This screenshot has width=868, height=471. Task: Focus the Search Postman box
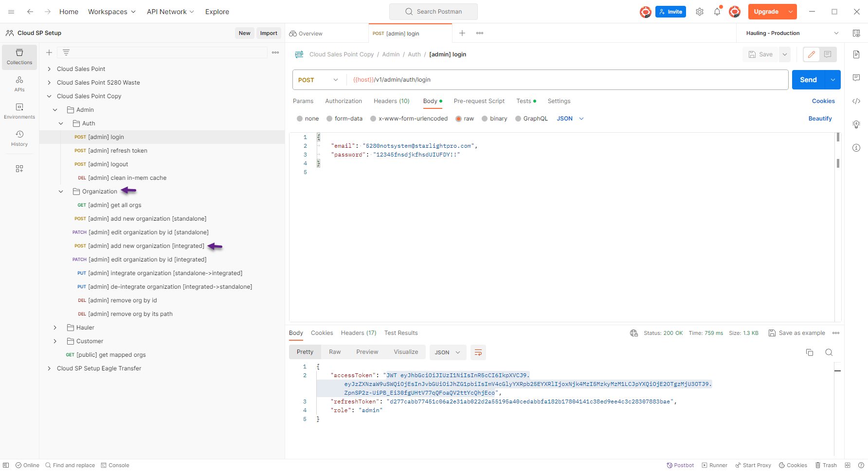pos(433,12)
